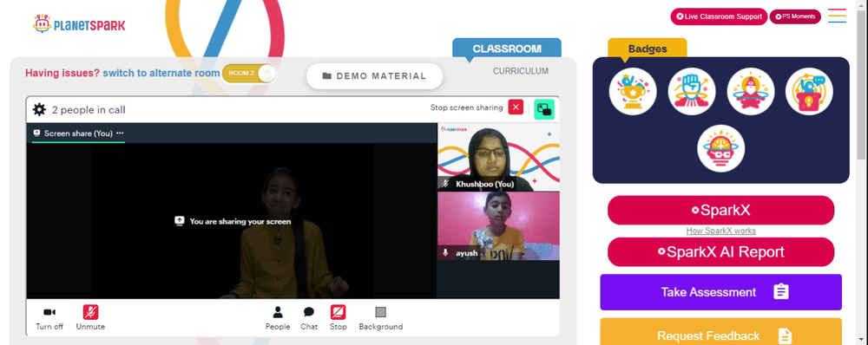The width and height of the screenshot is (868, 345).
Task: Click ayush's video thumbnail
Action: coord(498,225)
